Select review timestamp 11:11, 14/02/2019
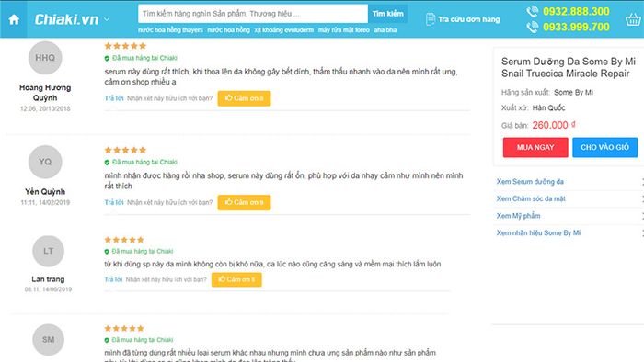The height and width of the screenshot is (362, 644). click(45, 203)
